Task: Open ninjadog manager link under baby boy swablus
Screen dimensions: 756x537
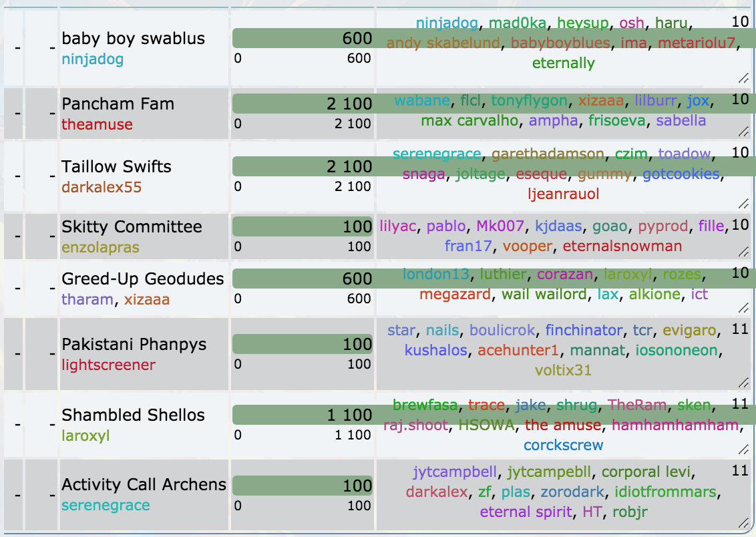Action: pos(93,59)
